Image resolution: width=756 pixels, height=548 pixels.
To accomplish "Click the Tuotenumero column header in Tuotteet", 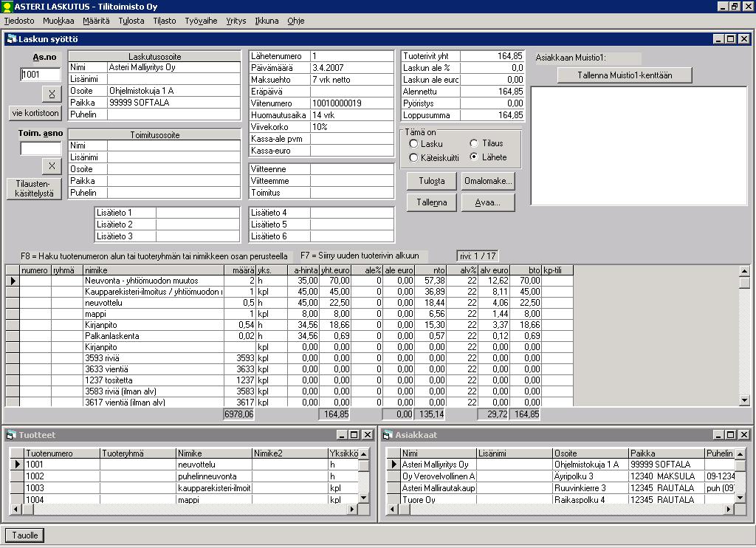I will [62, 453].
